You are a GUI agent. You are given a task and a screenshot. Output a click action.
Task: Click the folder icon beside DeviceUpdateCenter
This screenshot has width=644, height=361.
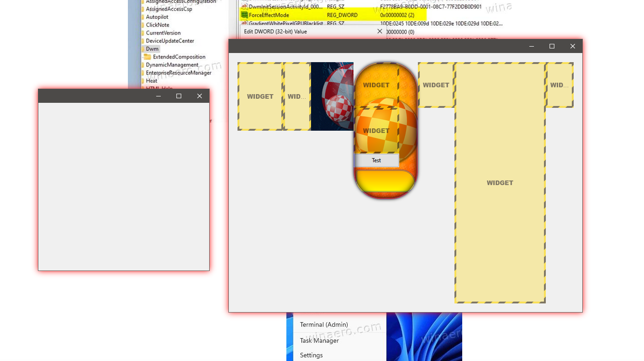[143, 41]
